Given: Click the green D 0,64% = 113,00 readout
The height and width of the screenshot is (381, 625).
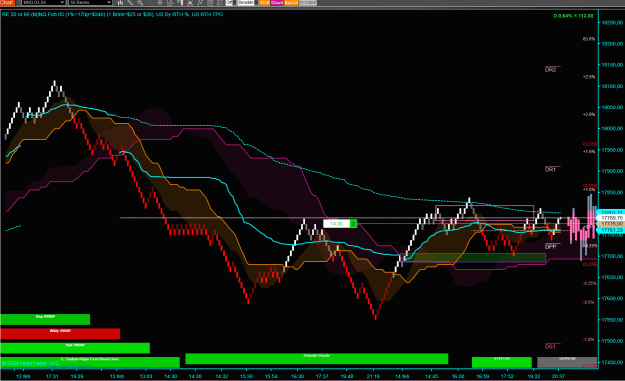Looking at the screenshot, I should pos(573,16).
